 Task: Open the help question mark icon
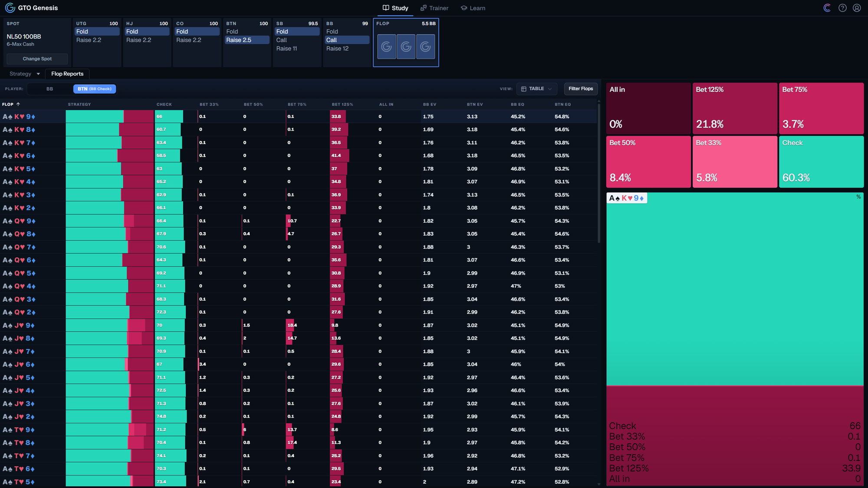(x=842, y=8)
